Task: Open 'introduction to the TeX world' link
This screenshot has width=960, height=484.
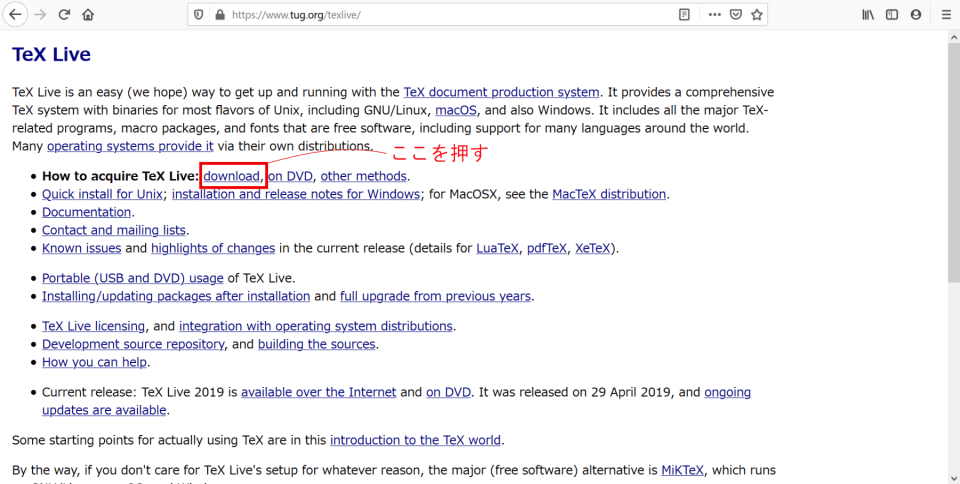Action: [x=415, y=441]
